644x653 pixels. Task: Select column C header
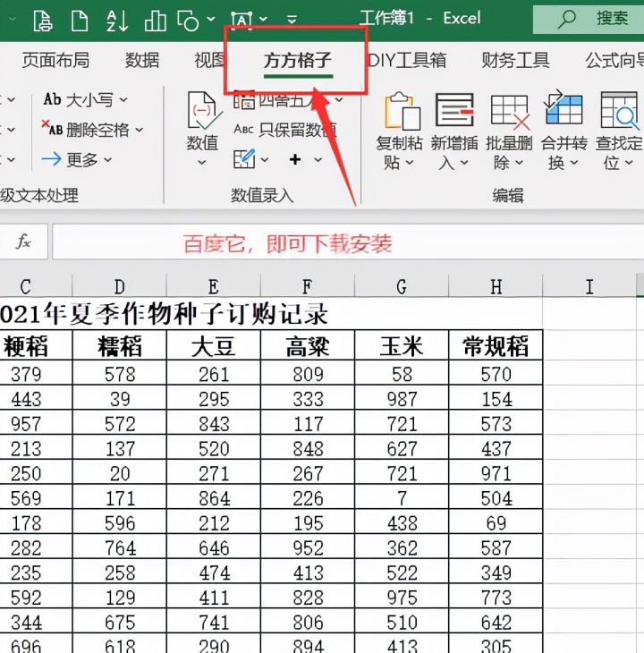[x=36, y=286]
